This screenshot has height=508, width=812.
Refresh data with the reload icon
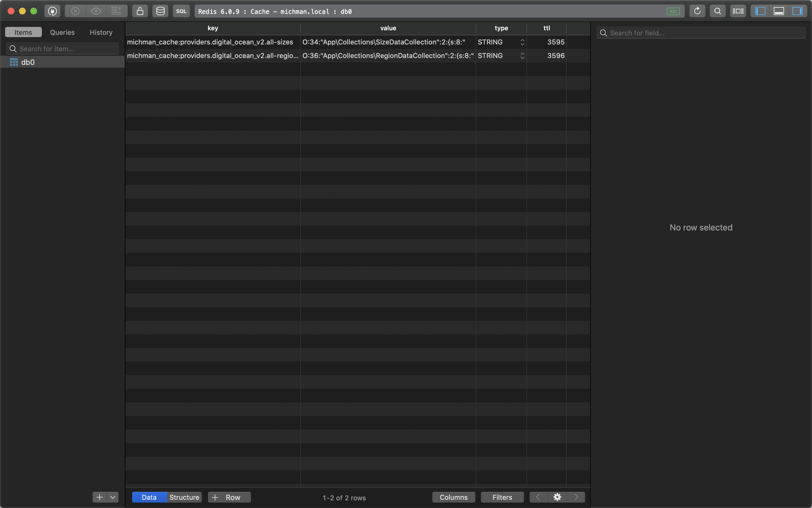point(697,11)
